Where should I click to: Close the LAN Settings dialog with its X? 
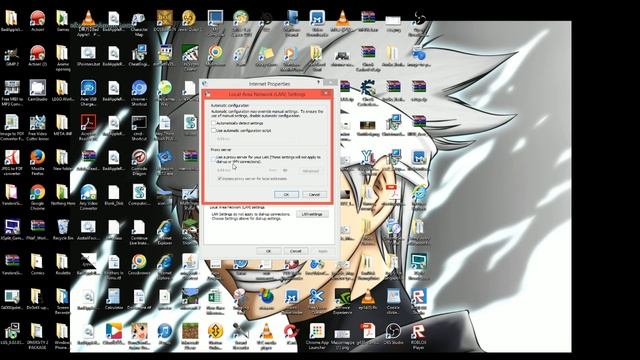[x=326, y=94]
